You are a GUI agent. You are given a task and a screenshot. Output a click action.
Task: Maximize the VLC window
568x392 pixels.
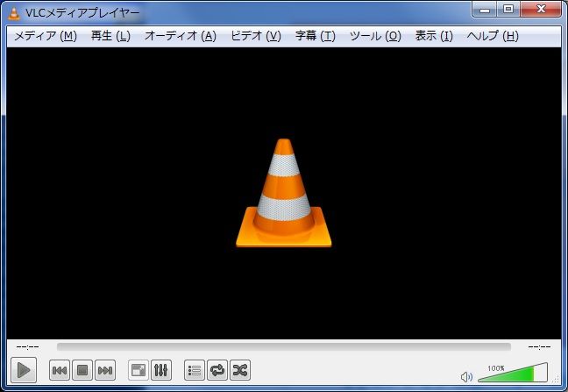coord(508,10)
